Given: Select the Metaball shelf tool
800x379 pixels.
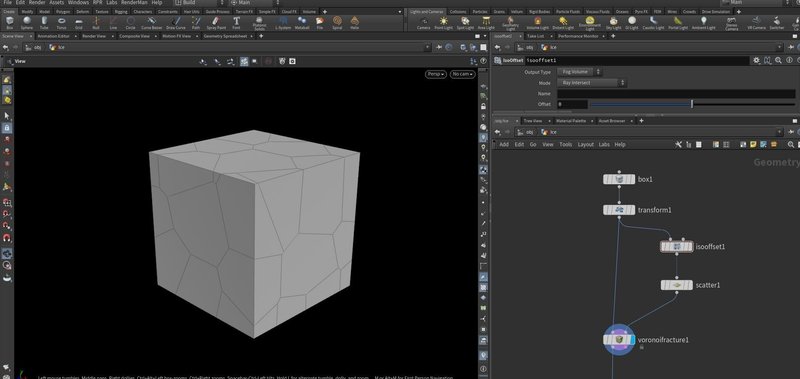Looking at the screenshot, I should pyautogui.click(x=302, y=22).
